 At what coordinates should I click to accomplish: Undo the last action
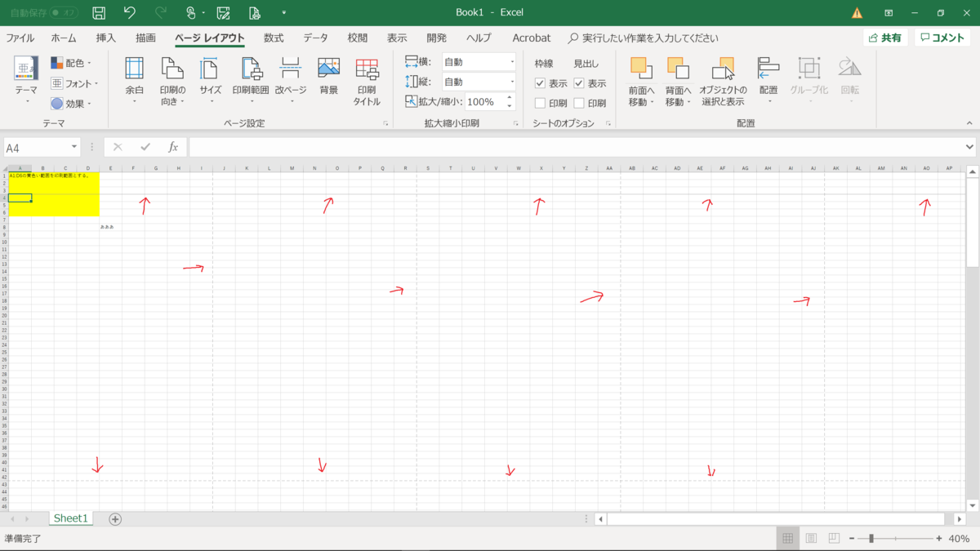click(x=129, y=12)
